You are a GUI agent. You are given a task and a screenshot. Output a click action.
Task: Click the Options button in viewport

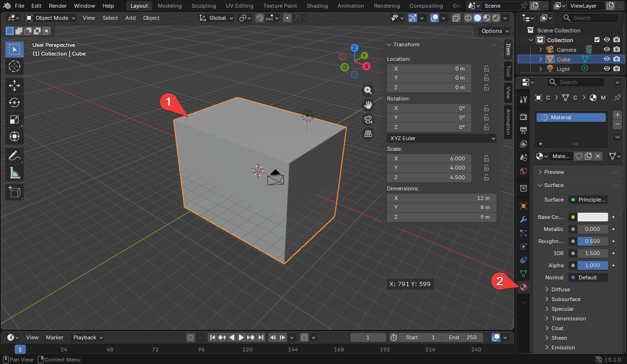point(495,31)
